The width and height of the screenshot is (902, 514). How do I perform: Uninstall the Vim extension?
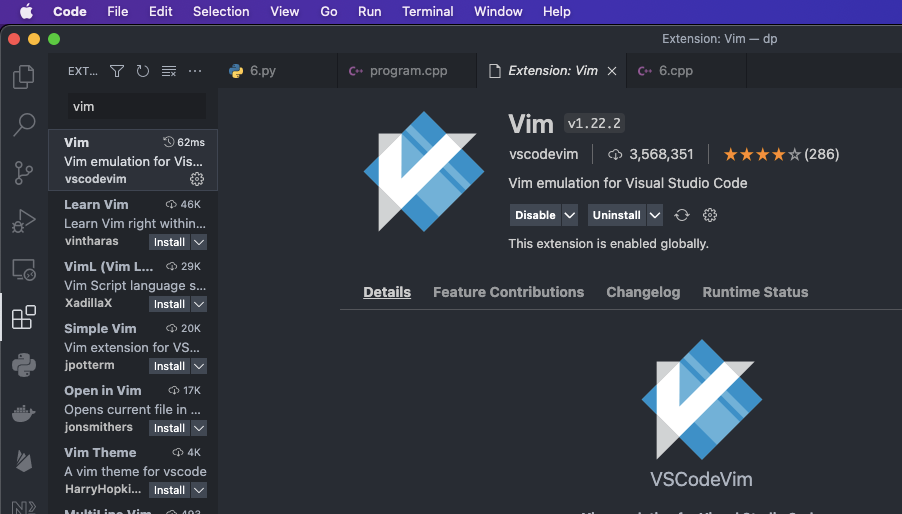click(x=617, y=215)
